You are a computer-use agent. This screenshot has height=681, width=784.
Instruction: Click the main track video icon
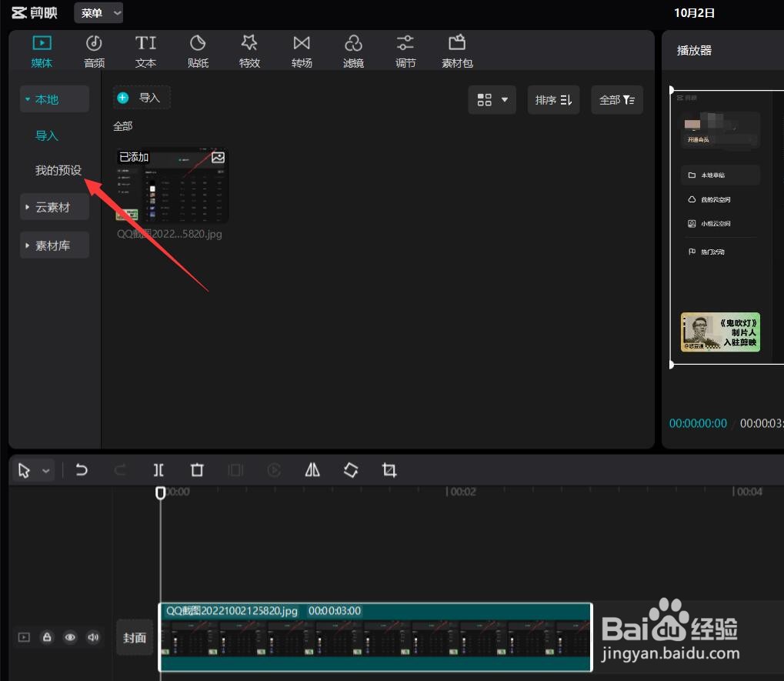coord(24,637)
